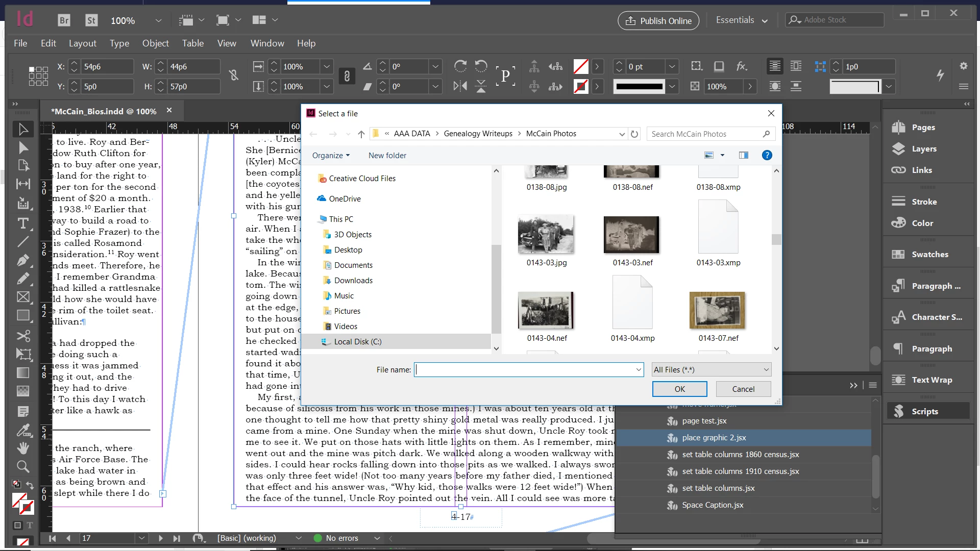Click the black stroke color swatch
The image size is (980, 551).
tap(639, 86)
